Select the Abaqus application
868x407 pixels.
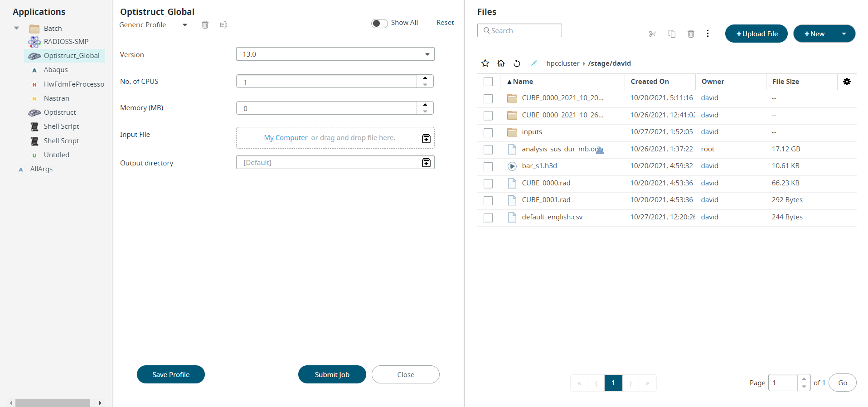point(56,70)
